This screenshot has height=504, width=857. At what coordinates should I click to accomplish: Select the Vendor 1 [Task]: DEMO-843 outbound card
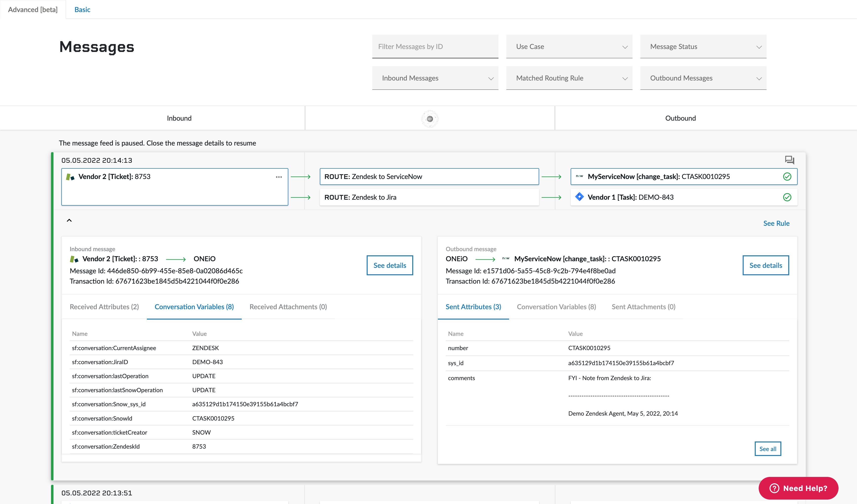[x=684, y=197]
